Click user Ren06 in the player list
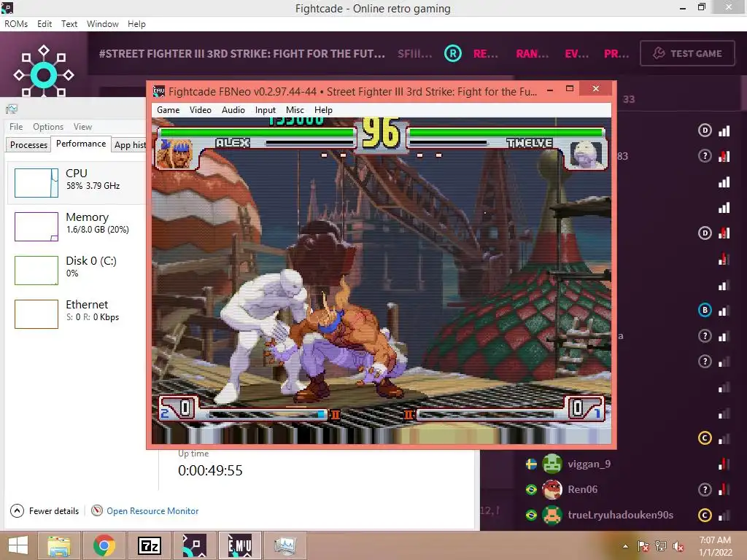747x560 pixels. pos(583,489)
